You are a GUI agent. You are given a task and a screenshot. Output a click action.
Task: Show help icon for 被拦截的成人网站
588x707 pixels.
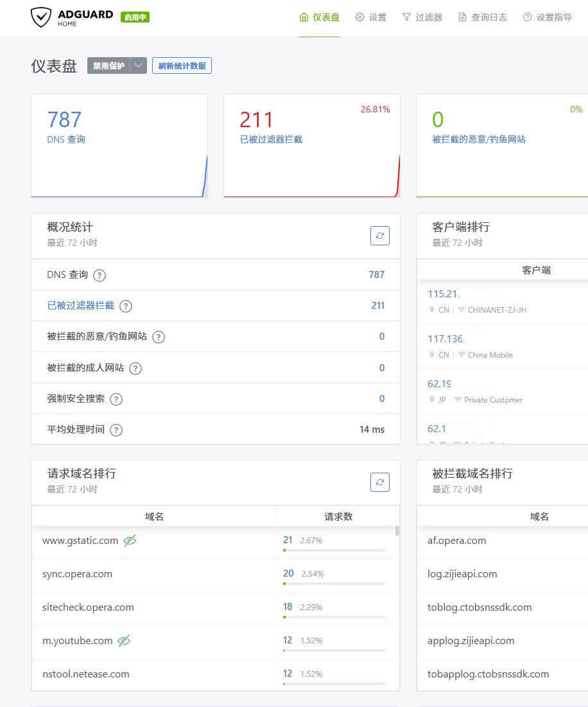tap(135, 369)
